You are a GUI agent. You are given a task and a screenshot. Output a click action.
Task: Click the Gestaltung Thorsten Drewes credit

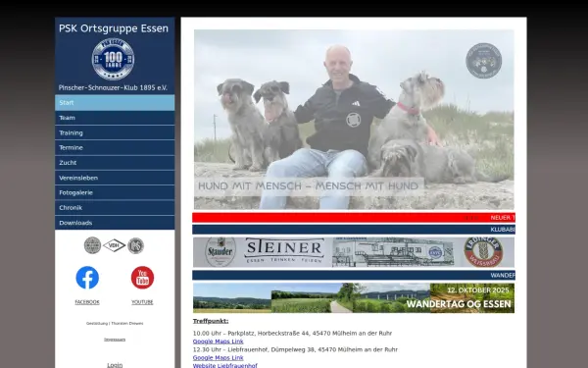tap(115, 323)
